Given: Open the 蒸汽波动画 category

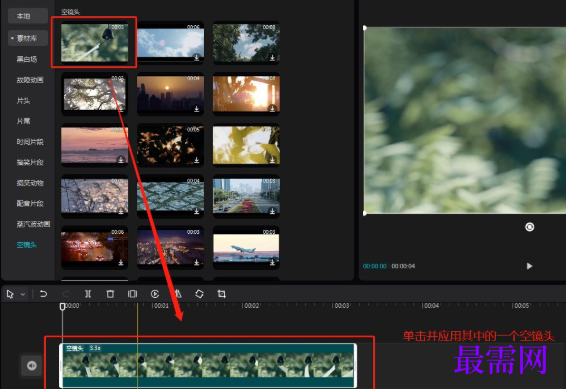Looking at the screenshot, I should coord(33,224).
